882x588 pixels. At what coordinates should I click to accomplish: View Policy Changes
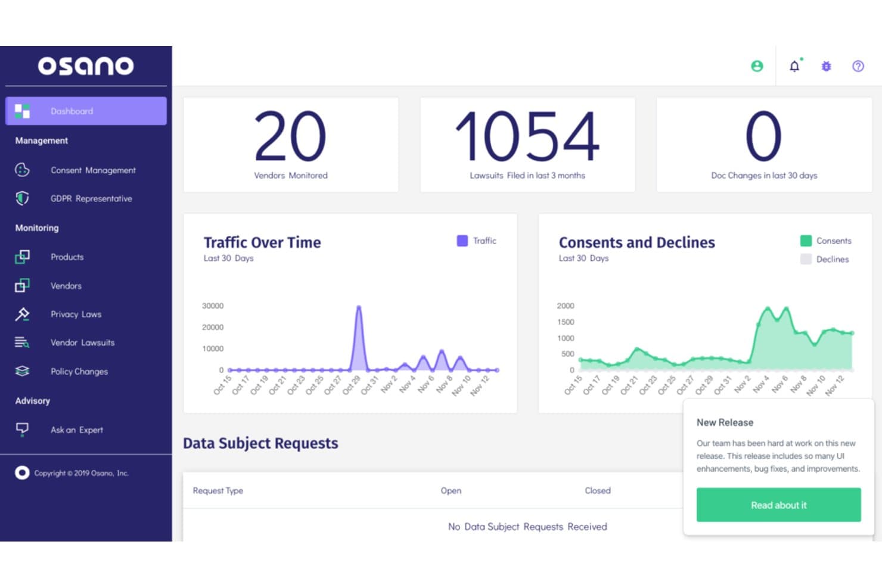pos(79,371)
